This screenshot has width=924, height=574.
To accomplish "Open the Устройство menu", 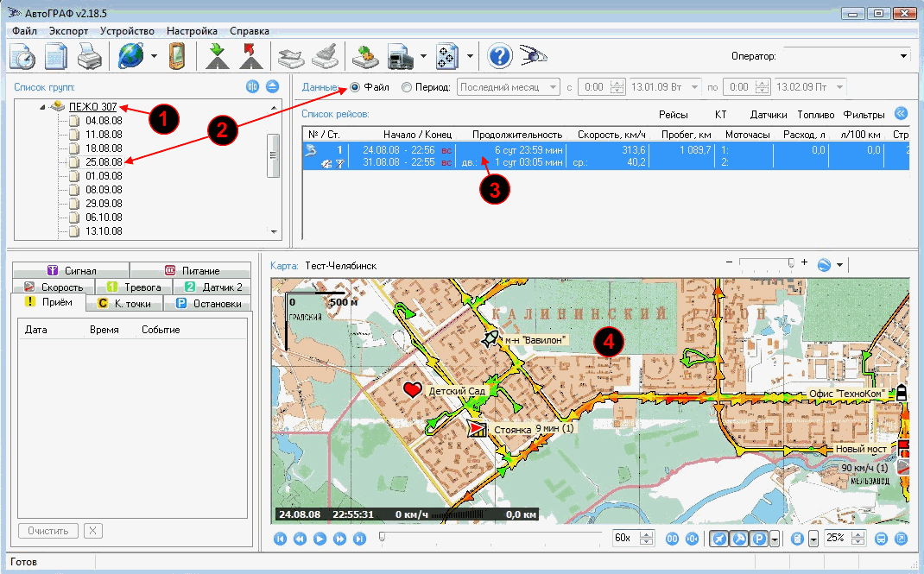I will [x=127, y=31].
